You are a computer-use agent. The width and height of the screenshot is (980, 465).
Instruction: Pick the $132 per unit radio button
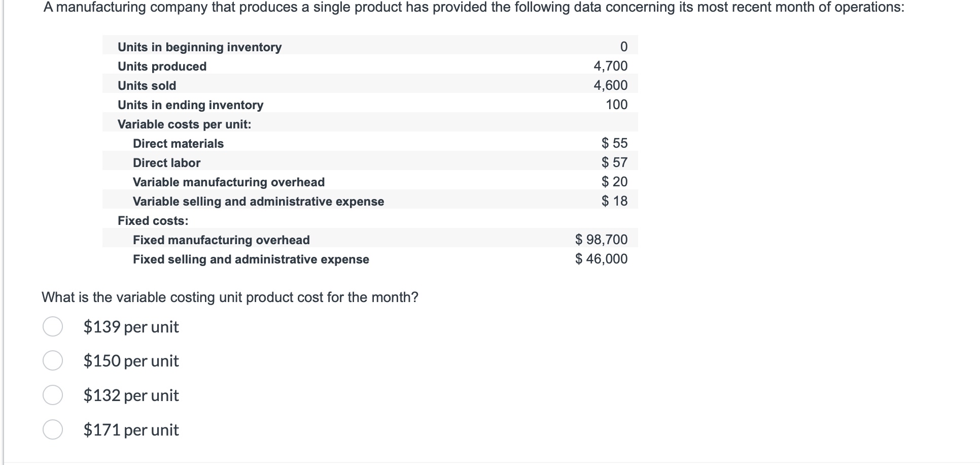click(x=53, y=395)
